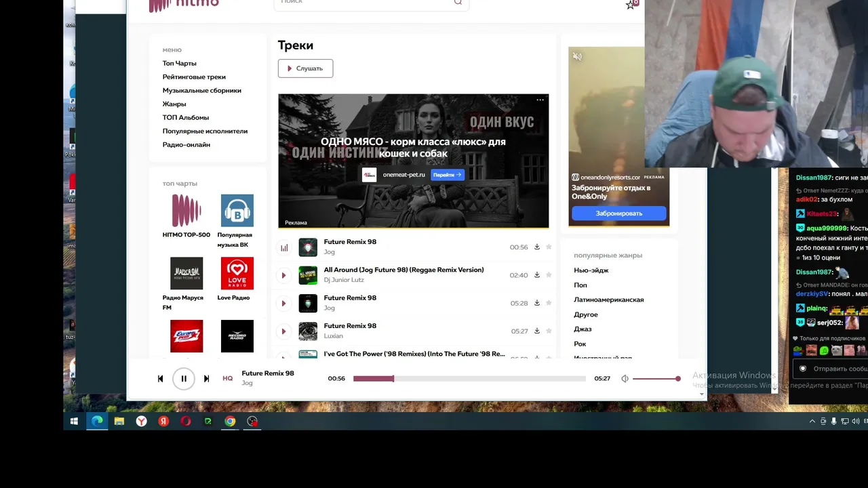
Task: Open Opera browser from taskbar
Action: [x=186, y=421]
